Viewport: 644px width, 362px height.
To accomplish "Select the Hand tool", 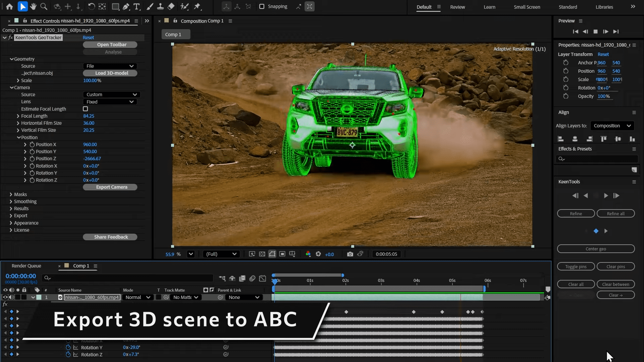I will 33,6.
